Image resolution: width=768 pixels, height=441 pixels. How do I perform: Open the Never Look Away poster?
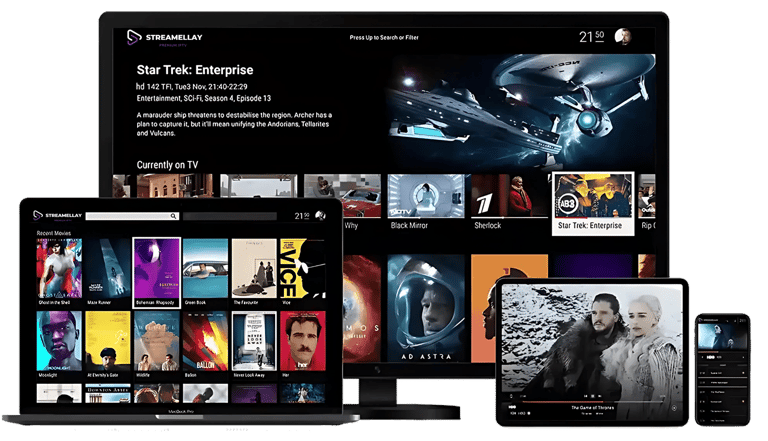[254, 341]
